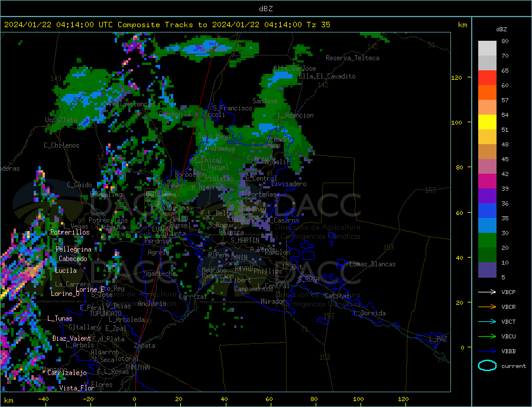Click the 'Mirador' map label

coord(273,301)
